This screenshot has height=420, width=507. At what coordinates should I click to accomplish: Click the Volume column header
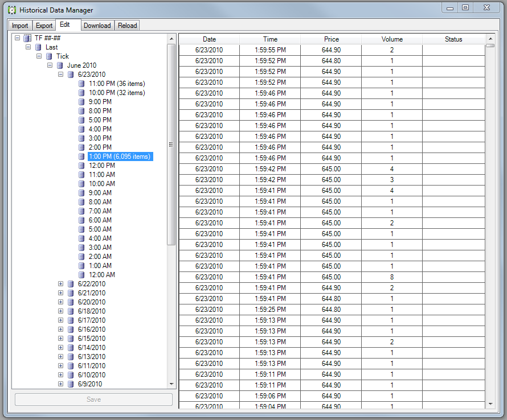click(x=392, y=39)
